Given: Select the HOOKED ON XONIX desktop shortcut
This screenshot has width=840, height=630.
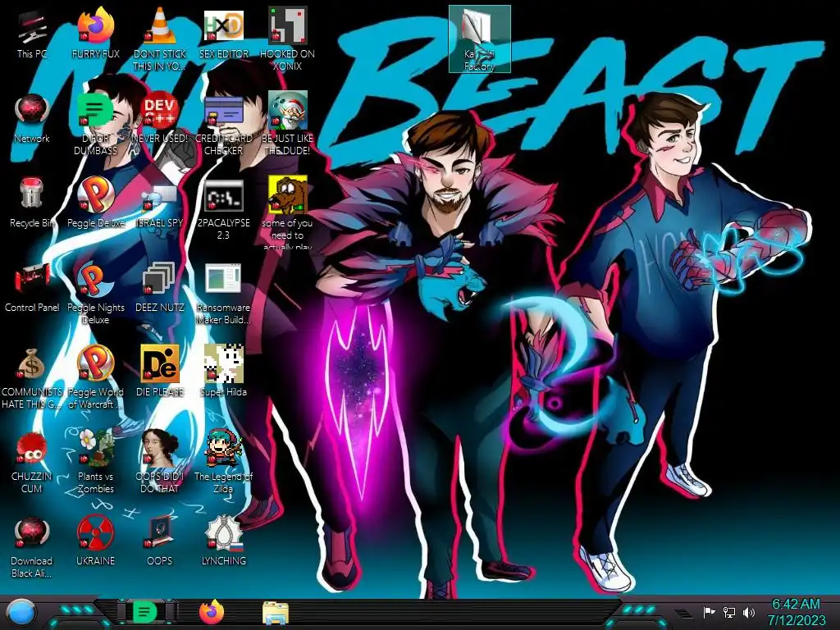Looking at the screenshot, I should click(287, 39).
